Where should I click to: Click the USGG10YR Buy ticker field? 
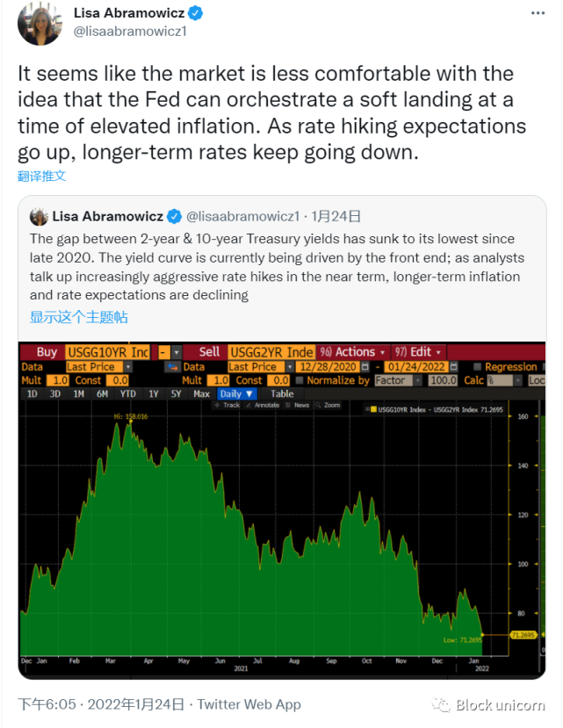coord(108,352)
